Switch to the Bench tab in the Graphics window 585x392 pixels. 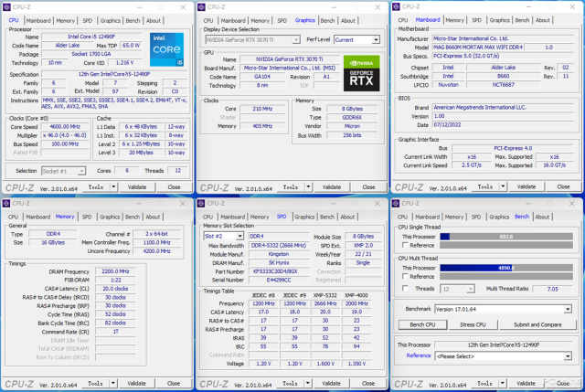(x=327, y=20)
